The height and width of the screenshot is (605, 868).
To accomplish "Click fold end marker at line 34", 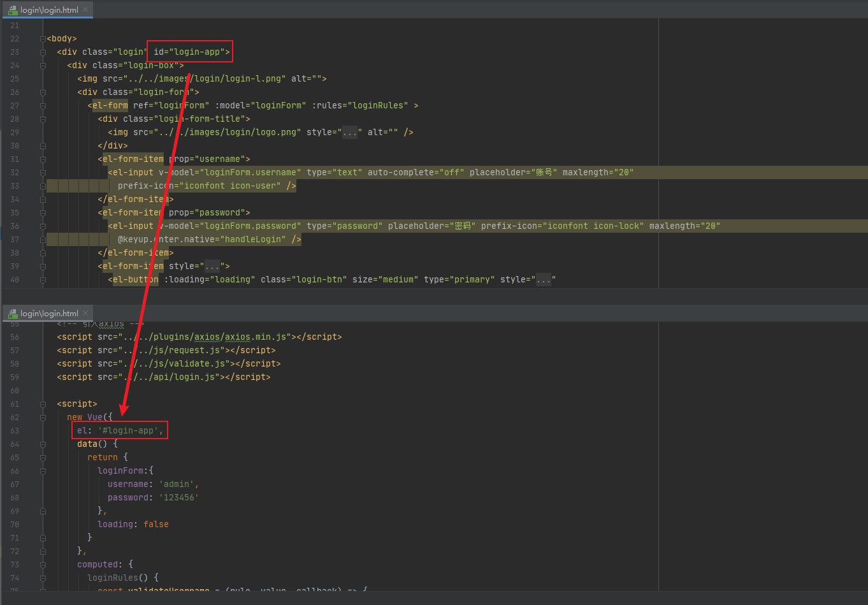I will click(43, 200).
